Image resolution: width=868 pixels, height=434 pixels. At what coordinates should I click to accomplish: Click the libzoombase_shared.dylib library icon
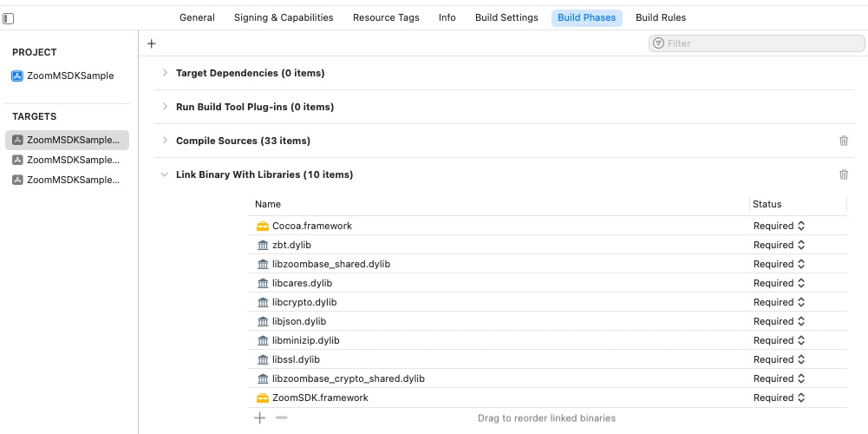coord(263,265)
